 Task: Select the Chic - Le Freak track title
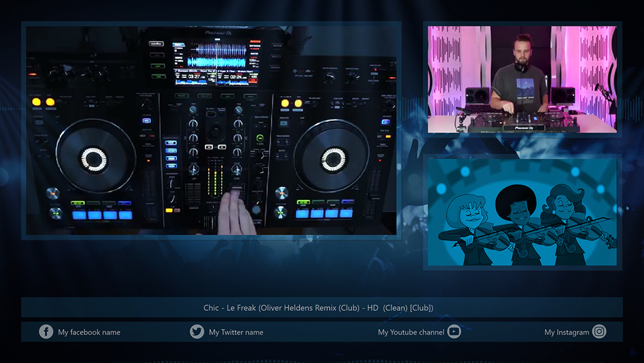318,308
